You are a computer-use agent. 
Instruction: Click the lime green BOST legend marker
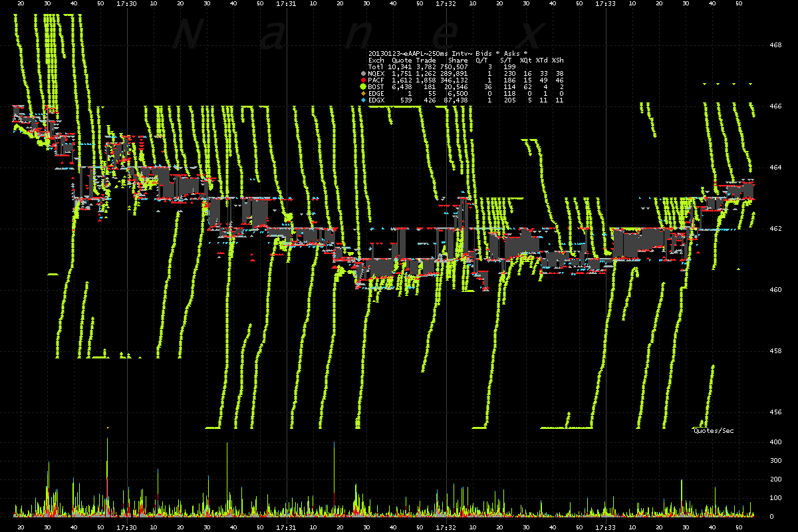(363, 86)
